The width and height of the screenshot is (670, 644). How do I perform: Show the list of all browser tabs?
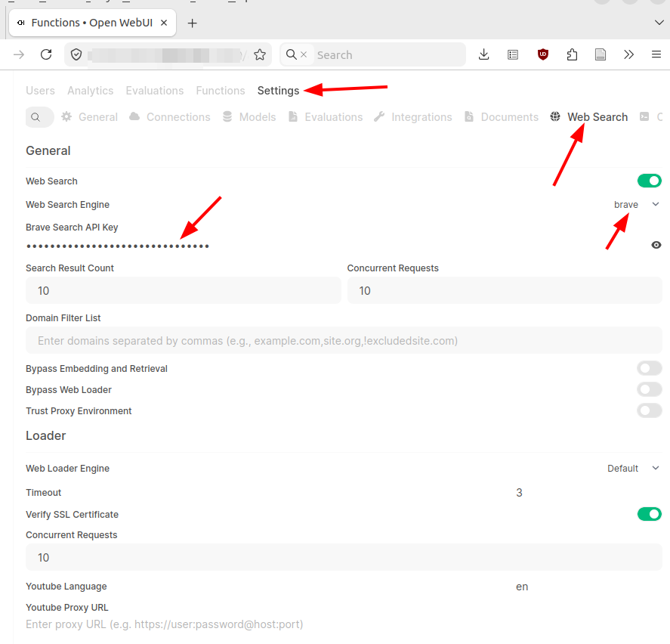[659, 23]
